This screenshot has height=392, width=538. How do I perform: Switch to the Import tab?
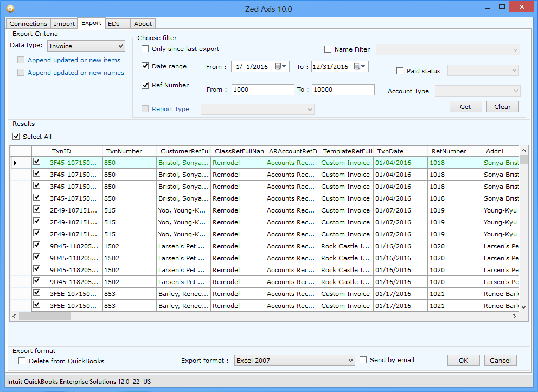point(64,24)
